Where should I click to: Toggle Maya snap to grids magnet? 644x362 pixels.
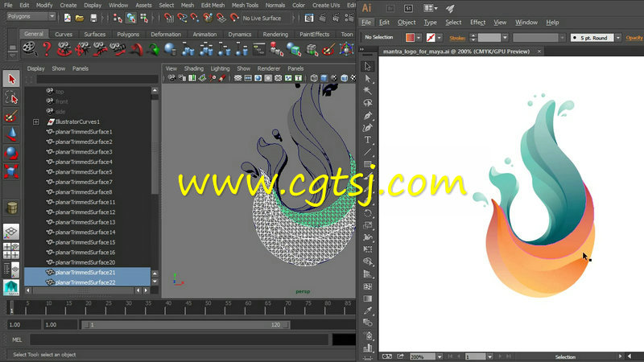click(x=169, y=18)
